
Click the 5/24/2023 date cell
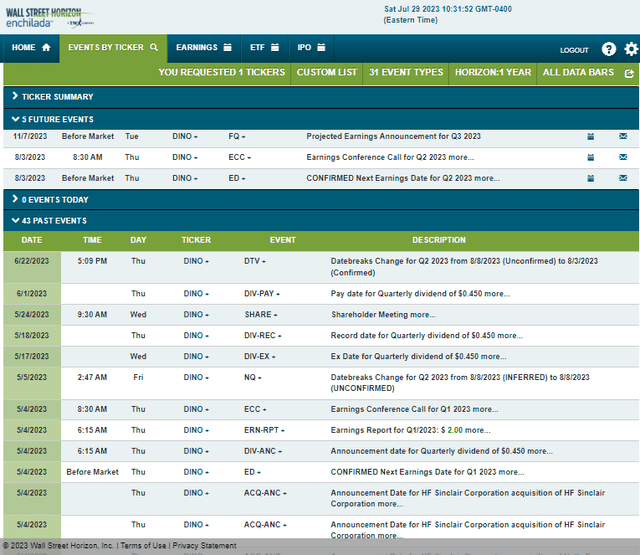(32, 315)
